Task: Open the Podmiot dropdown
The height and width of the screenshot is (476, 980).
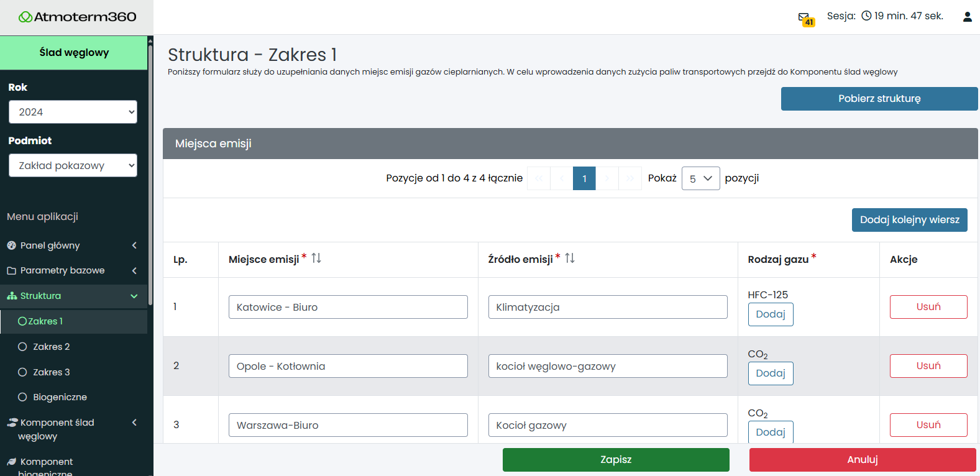Action: coord(73,165)
